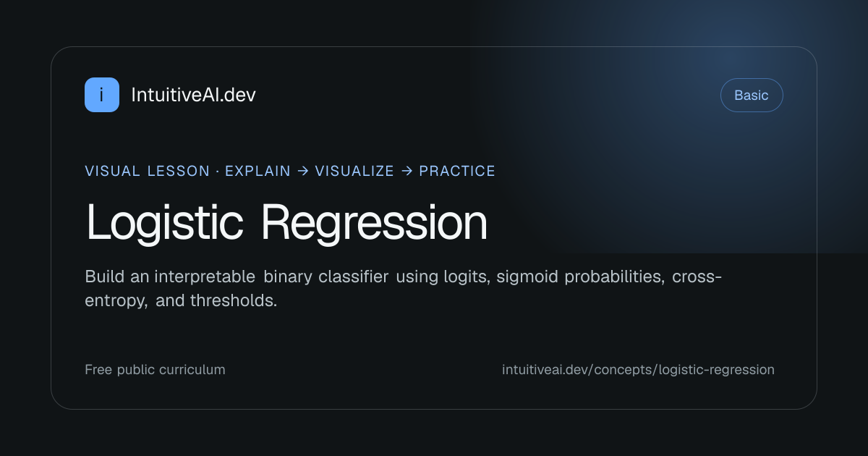Select the EXPLAIN step
Screen dimensions: 868x456
tap(258, 172)
